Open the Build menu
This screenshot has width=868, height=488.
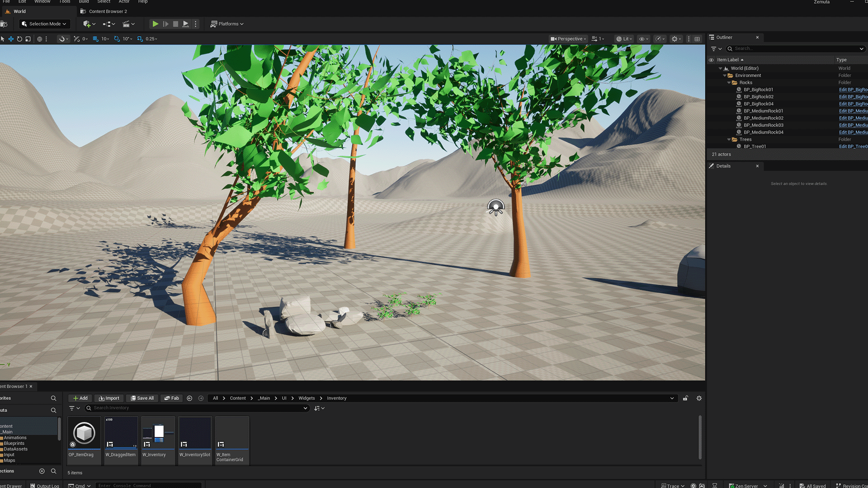point(84,2)
